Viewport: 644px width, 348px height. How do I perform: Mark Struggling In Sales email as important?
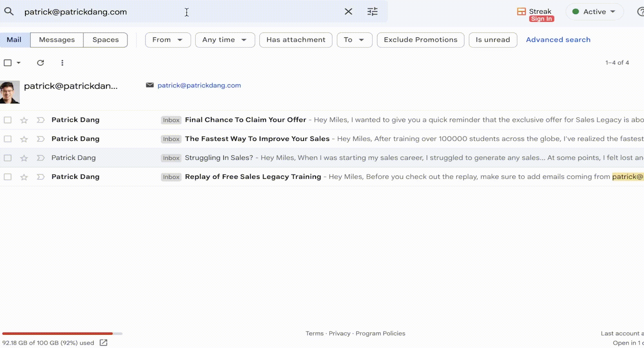point(41,158)
